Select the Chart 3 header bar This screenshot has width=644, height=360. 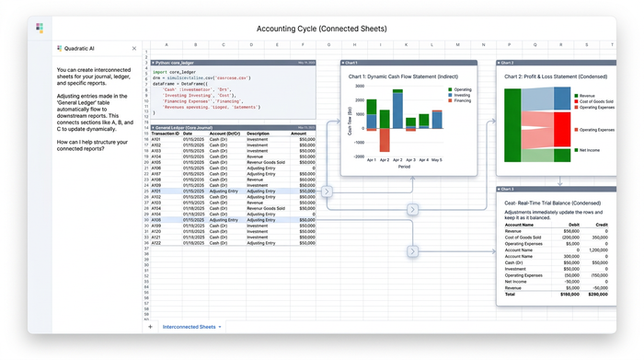coord(556,189)
